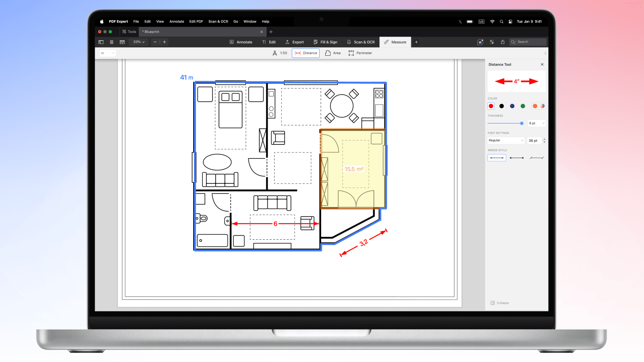Open the Regular font style dropdown
The height and width of the screenshot is (362, 644).
[x=506, y=140]
